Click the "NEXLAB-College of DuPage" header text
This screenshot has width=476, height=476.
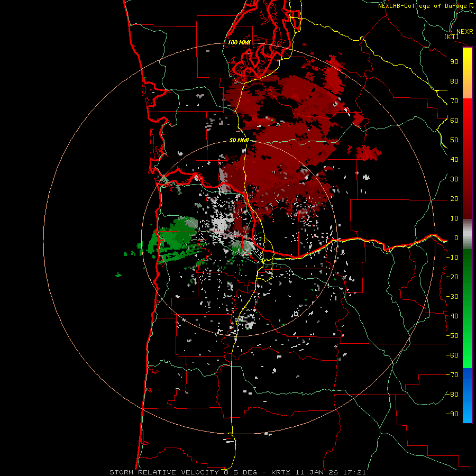[423, 6]
